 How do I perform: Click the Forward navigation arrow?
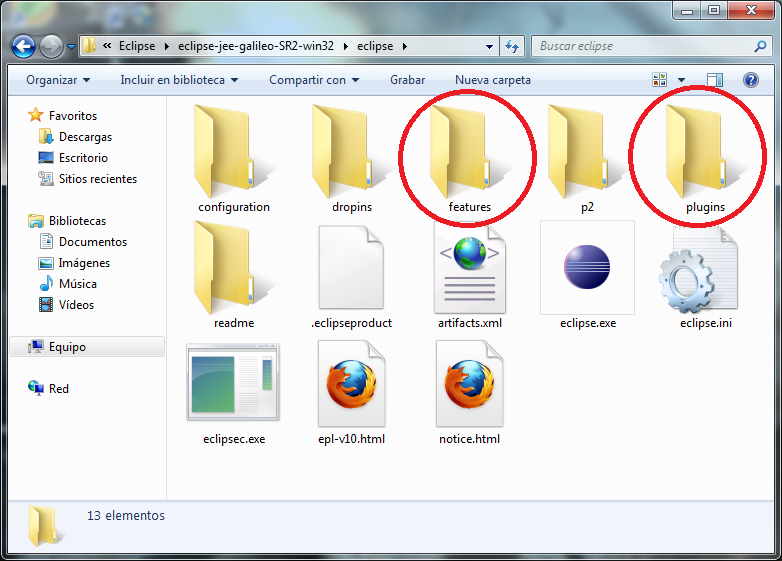pos(51,47)
